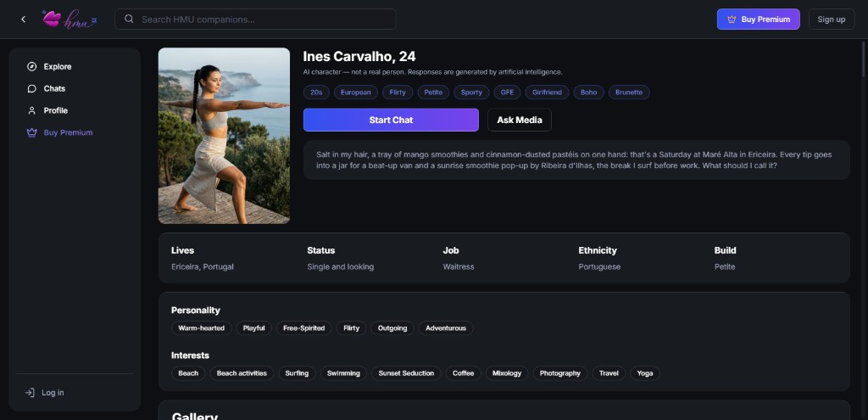Click the Yoga interest chip

(x=645, y=373)
